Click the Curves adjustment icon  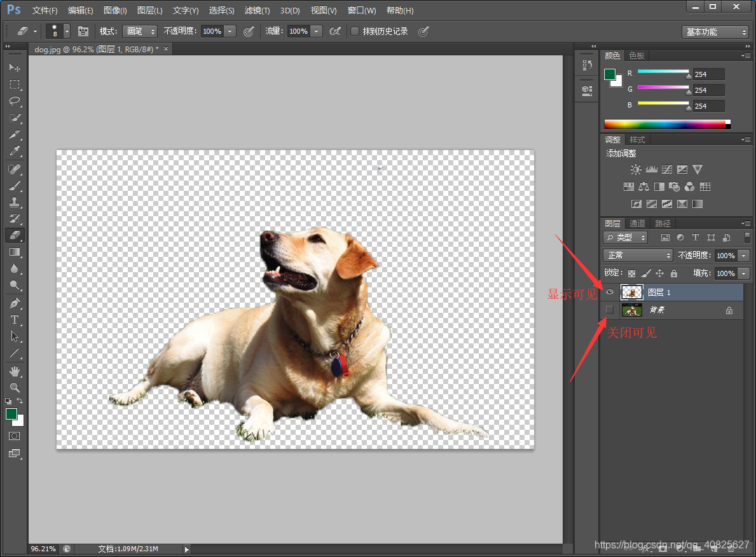pos(667,169)
